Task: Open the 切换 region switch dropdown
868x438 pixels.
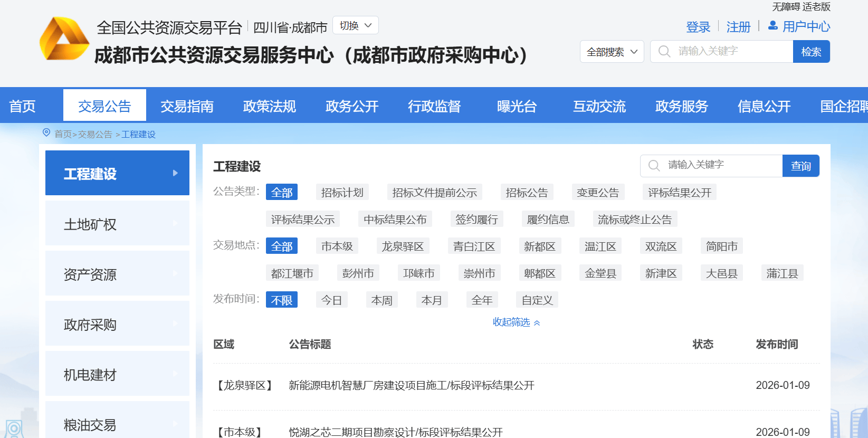Action: pos(356,26)
